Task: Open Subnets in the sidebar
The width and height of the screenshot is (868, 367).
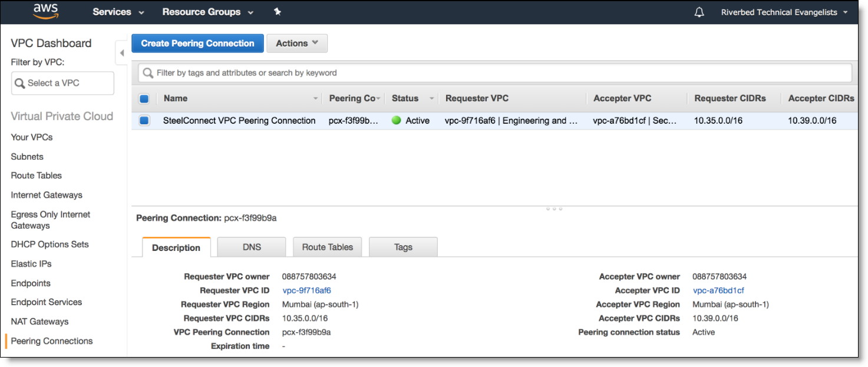Action: point(27,157)
